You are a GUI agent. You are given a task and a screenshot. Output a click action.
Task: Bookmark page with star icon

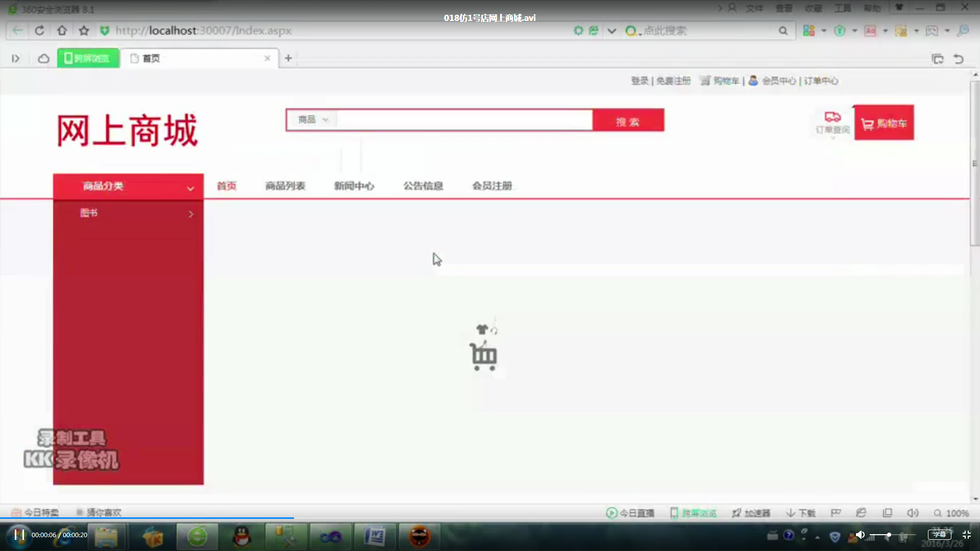pyautogui.click(x=84, y=31)
